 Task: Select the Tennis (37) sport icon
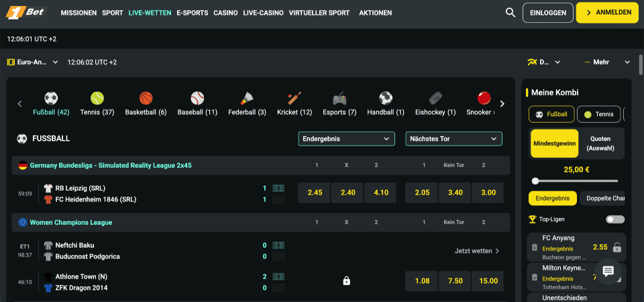[97, 98]
